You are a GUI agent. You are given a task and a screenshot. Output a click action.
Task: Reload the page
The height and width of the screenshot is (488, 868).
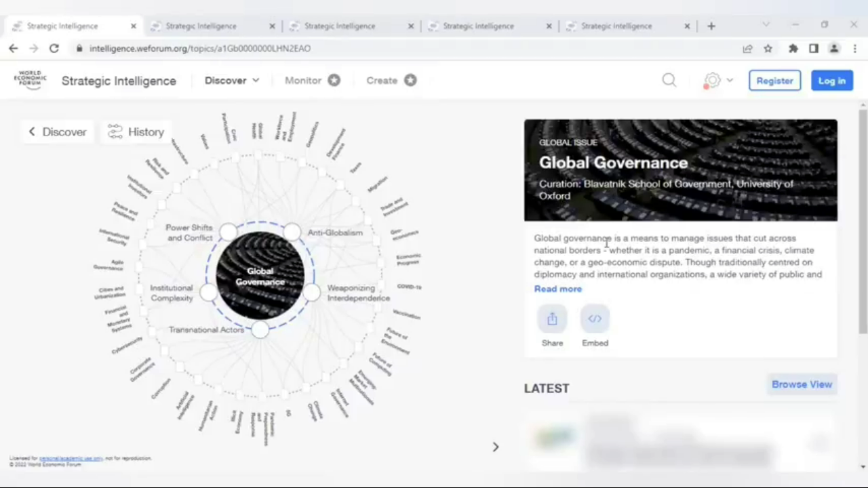[54, 48]
